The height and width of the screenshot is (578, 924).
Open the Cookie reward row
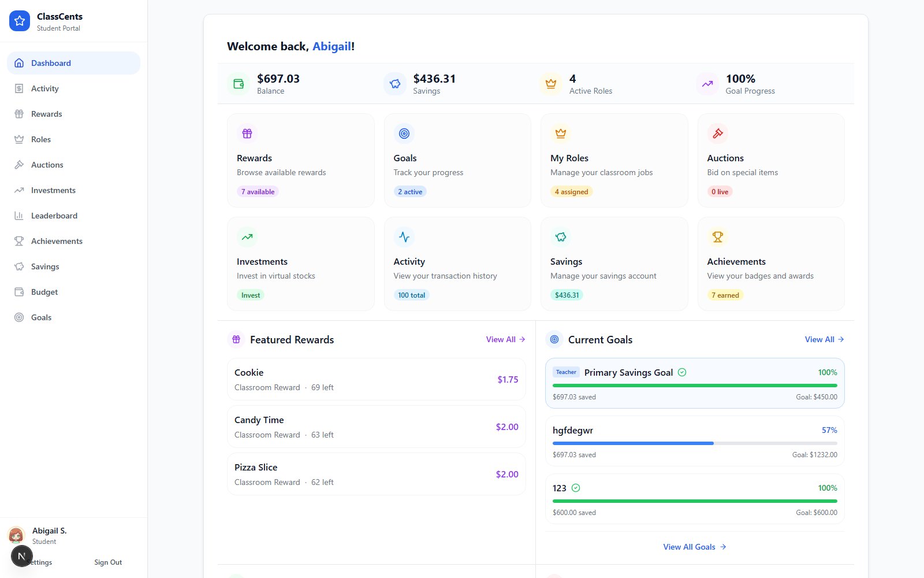(377, 379)
